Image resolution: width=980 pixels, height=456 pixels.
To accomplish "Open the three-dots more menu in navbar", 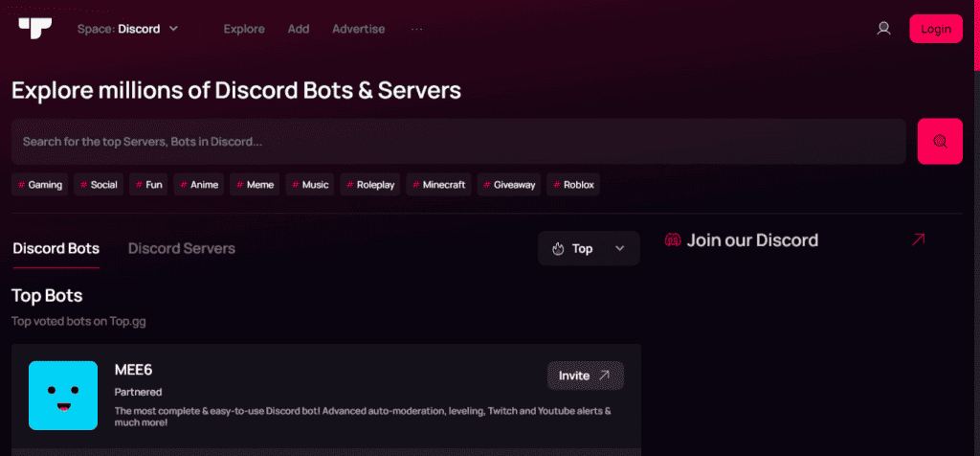I will (x=416, y=29).
